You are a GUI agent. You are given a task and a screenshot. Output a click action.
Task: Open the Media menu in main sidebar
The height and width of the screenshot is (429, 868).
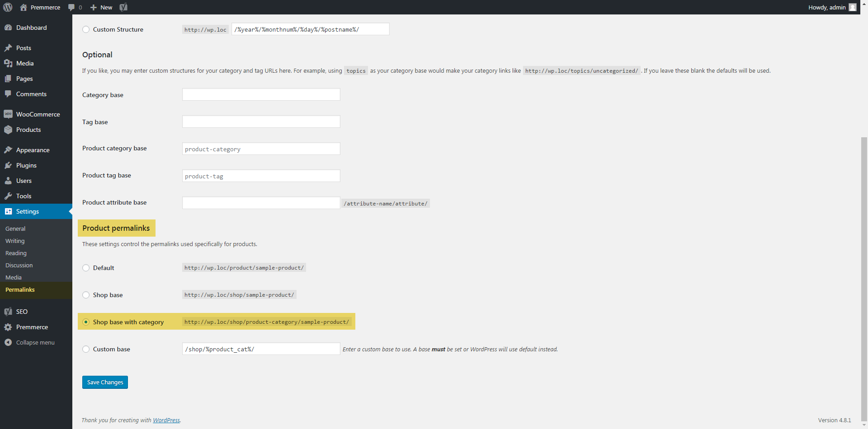click(36, 63)
